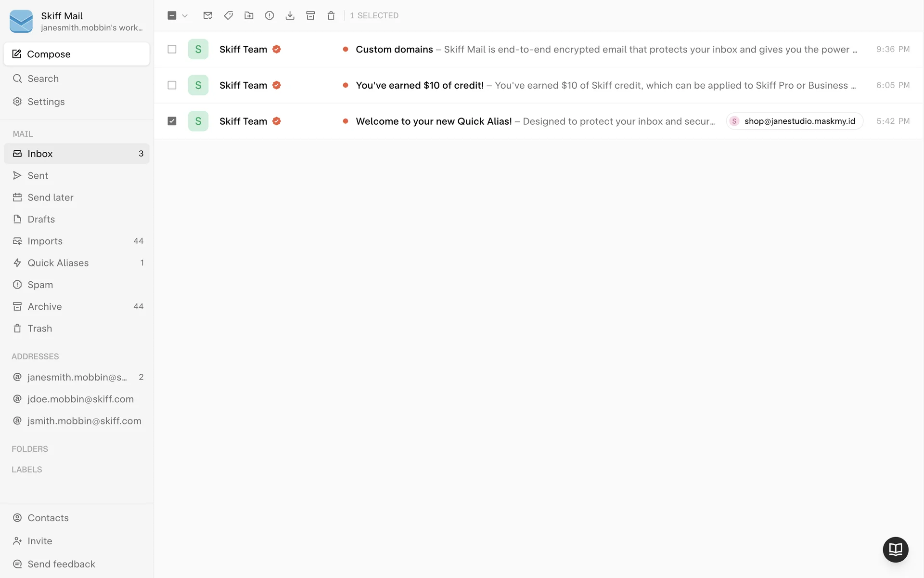Open the Quick Aliases mailbox

(x=58, y=263)
